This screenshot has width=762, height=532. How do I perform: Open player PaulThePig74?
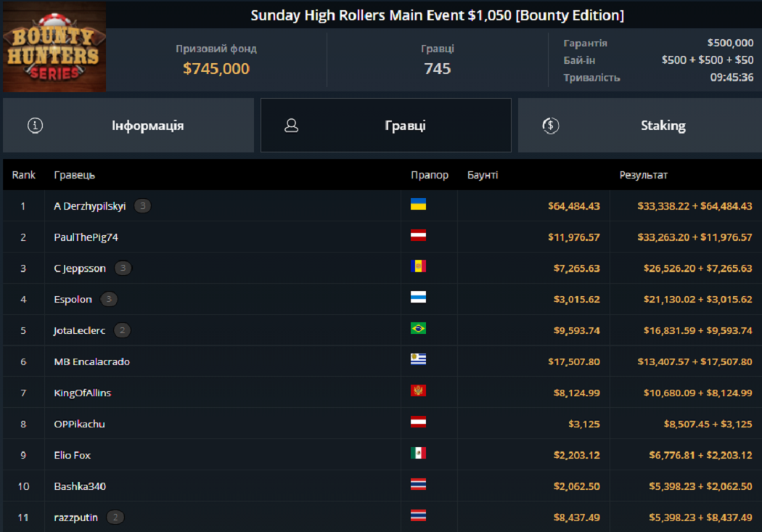pos(86,237)
